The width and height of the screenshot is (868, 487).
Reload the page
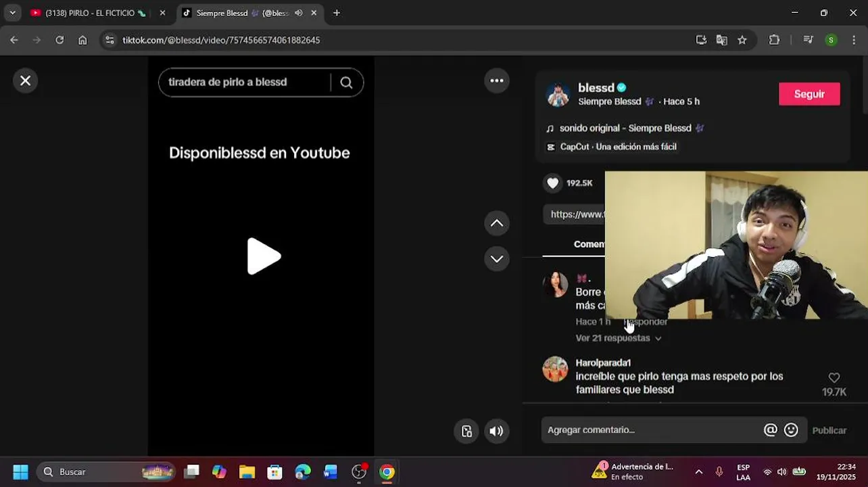pos(59,40)
